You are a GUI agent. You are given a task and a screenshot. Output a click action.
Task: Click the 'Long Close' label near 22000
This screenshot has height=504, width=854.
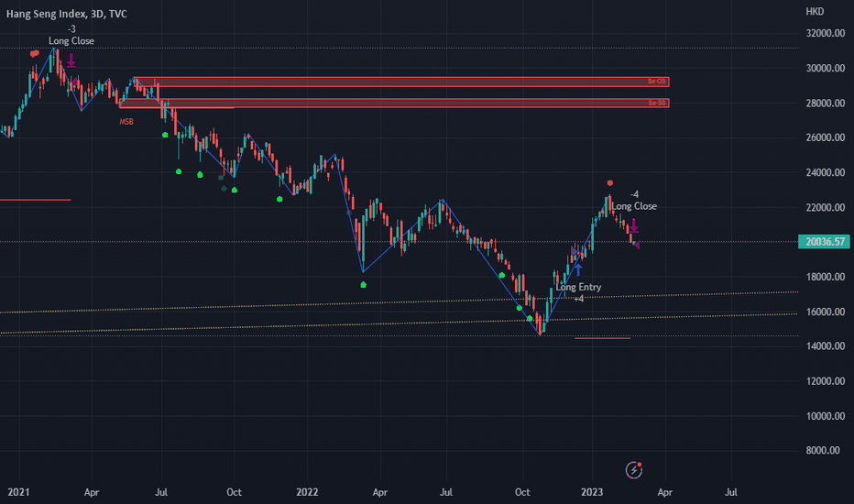tap(634, 206)
